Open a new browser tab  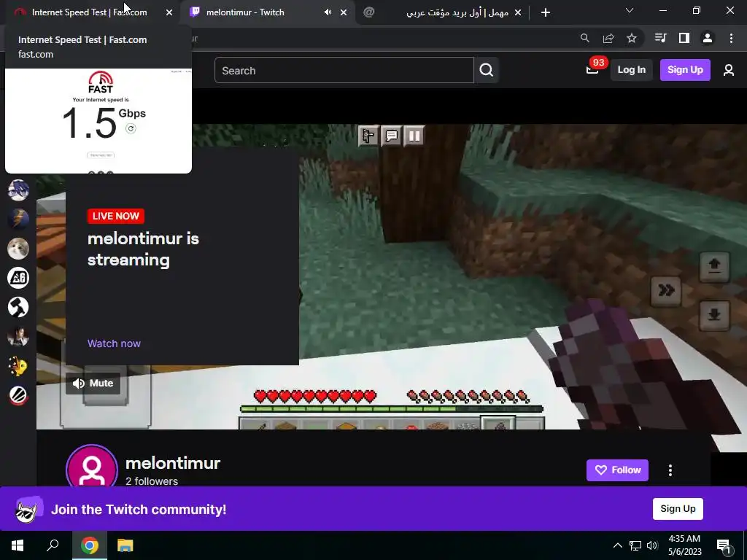click(x=546, y=13)
